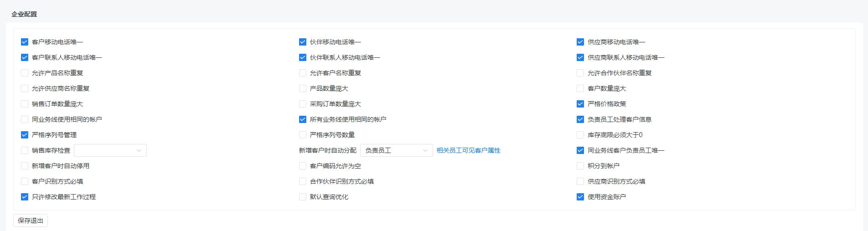The image size is (868, 231).
Task: Uncheck 供应商联系人移动电话唯一
Action: point(580,57)
